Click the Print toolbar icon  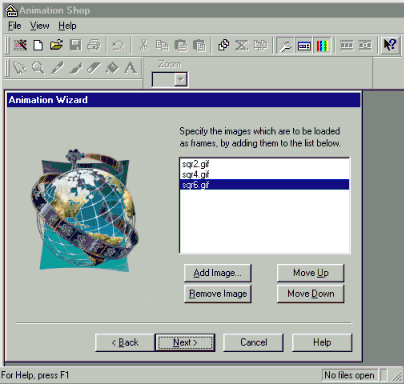(94, 45)
